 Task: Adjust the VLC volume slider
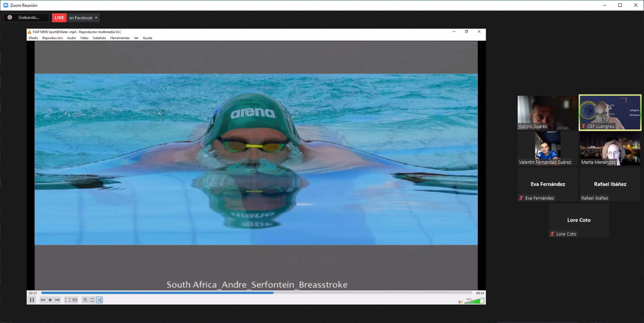(474, 301)
